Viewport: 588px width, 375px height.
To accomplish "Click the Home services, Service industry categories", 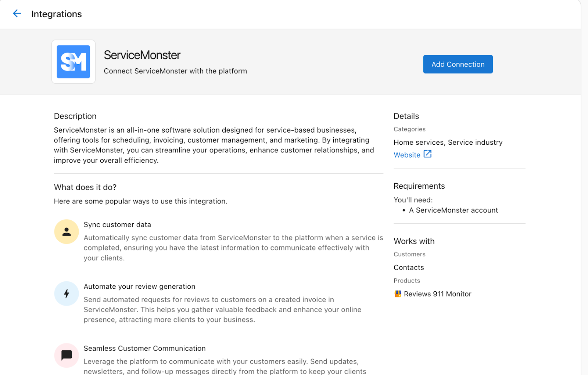I will (448, 142).
